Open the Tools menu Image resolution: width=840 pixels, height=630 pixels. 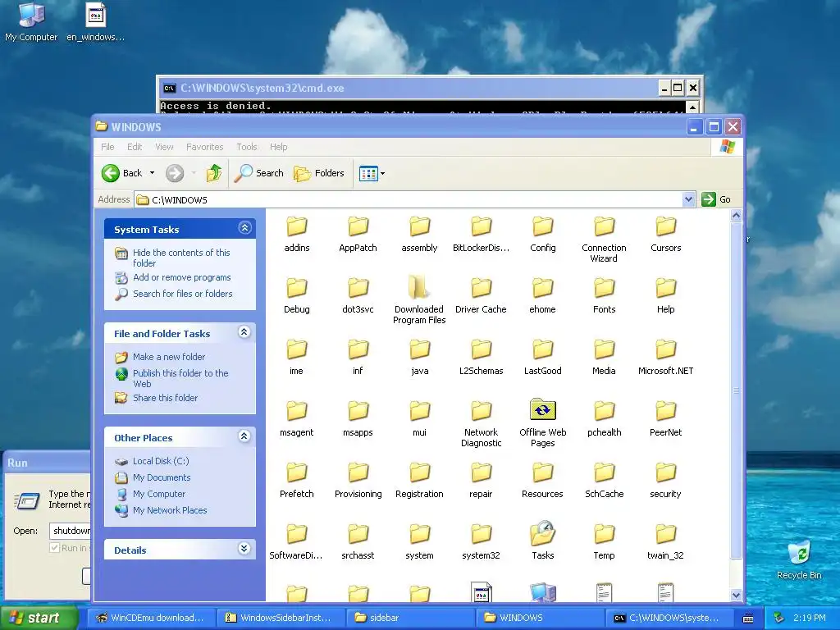pyautogui.click(x=246, y=147)
